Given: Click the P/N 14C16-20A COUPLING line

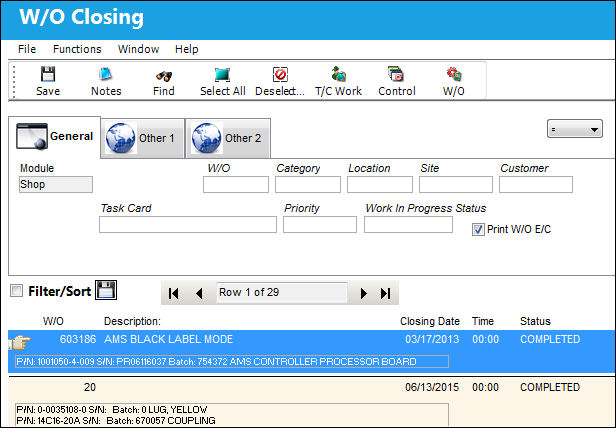Looking at the screenshot, I should point(116,421).
